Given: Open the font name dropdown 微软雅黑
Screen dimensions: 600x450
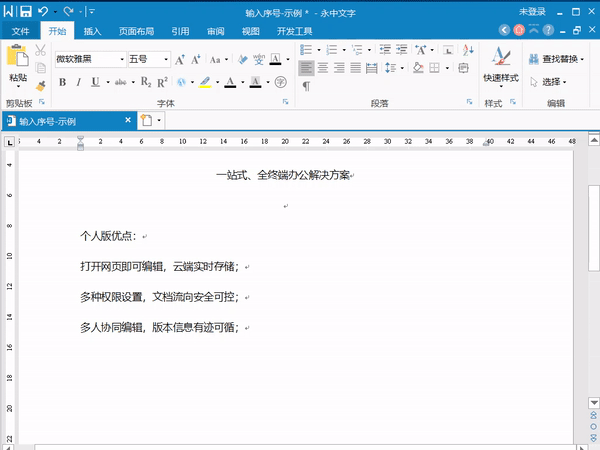Looking at the screenshot, I should (90, 59).
